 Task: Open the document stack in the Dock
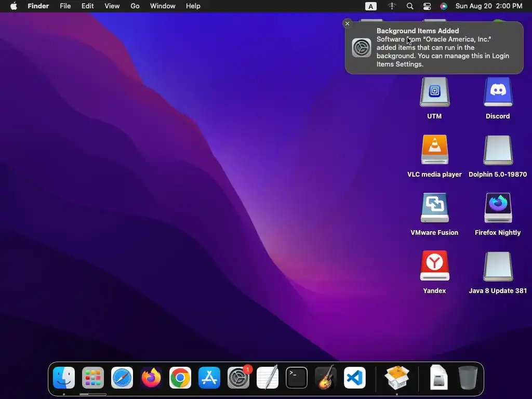pyautogui.click(x=438, y=378)
